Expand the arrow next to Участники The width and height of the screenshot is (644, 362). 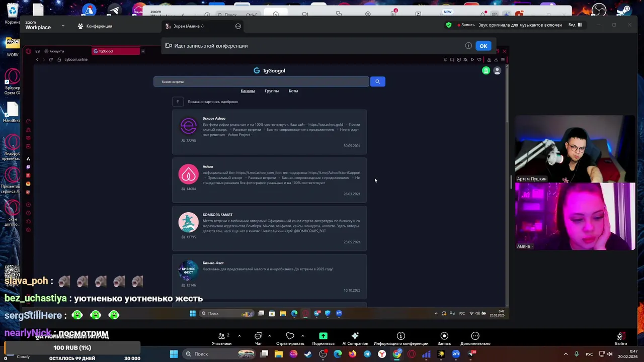[x=239, y=336]
